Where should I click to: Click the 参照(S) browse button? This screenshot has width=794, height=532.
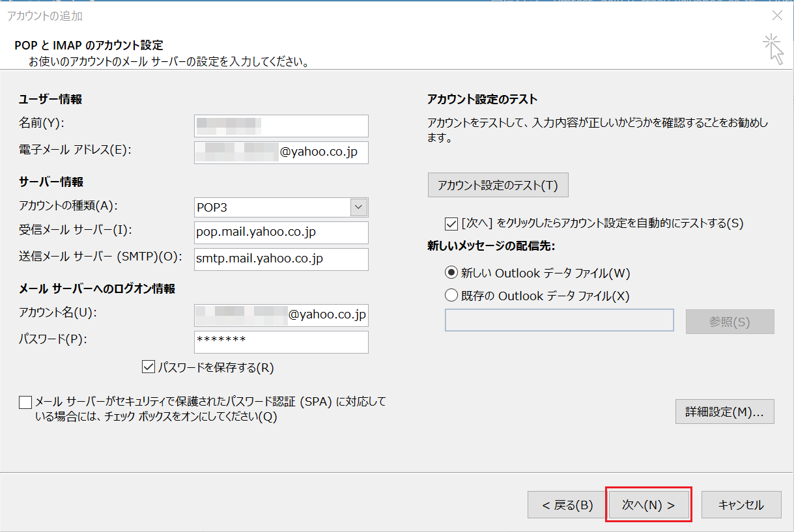(730, 322)
